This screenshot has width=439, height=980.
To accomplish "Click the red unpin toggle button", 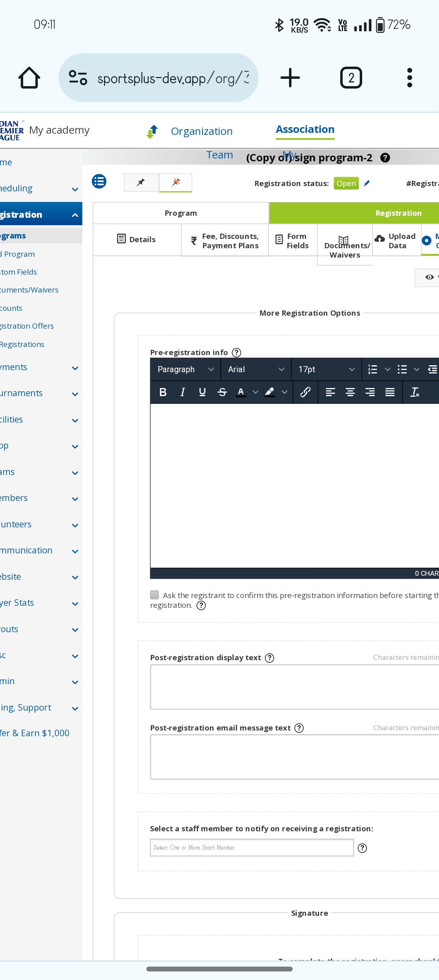I will point(176,182).
